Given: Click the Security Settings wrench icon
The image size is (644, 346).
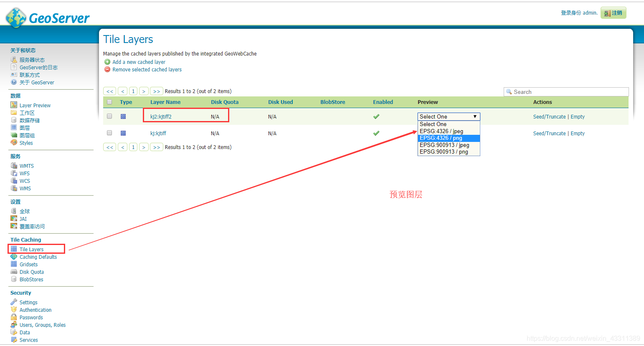Looking at the screenshot, I should click(14, 302).
